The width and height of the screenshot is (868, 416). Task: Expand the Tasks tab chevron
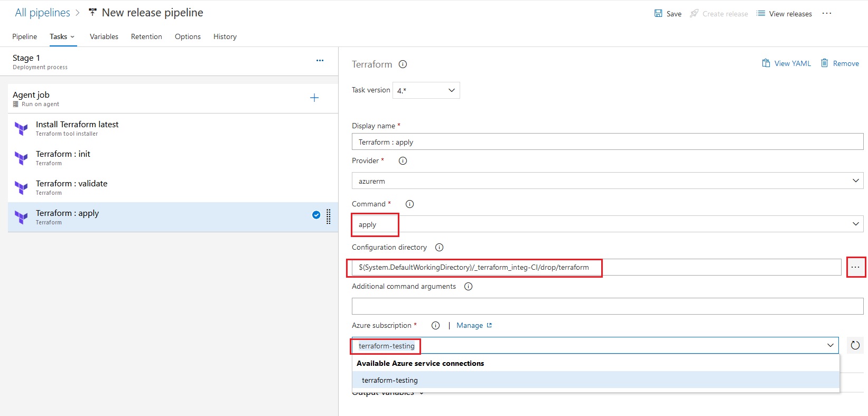click(72, 37)
